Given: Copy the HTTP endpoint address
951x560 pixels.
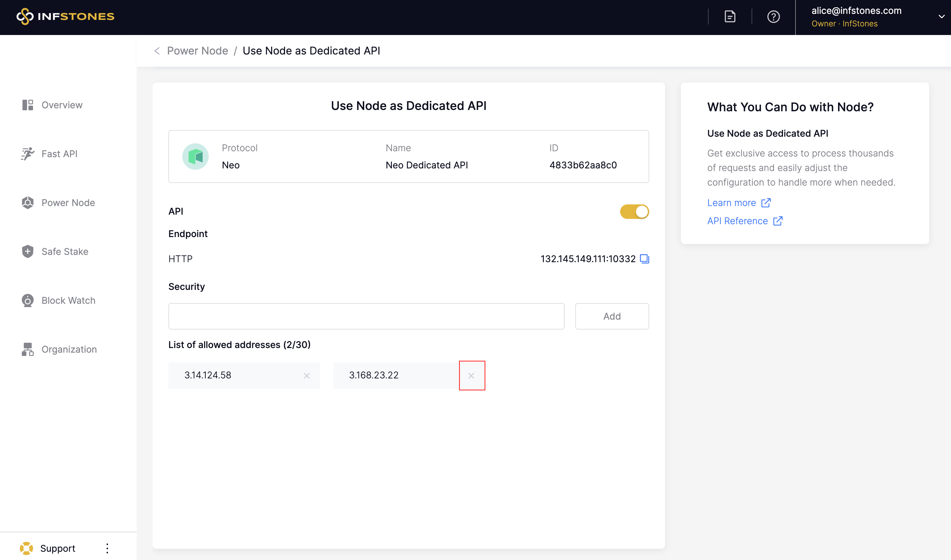Looking at the screenshot, I should (x=644, y=259).
